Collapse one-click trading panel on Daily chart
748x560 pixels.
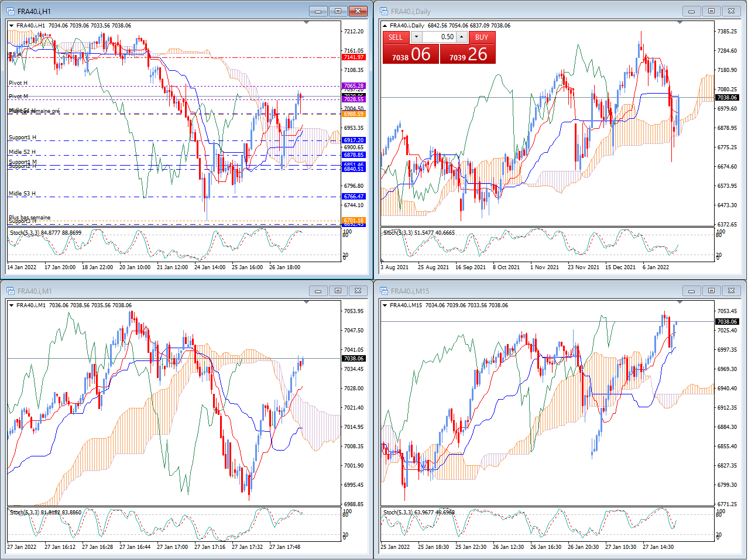pyautogui.click(x=385, y=26)
